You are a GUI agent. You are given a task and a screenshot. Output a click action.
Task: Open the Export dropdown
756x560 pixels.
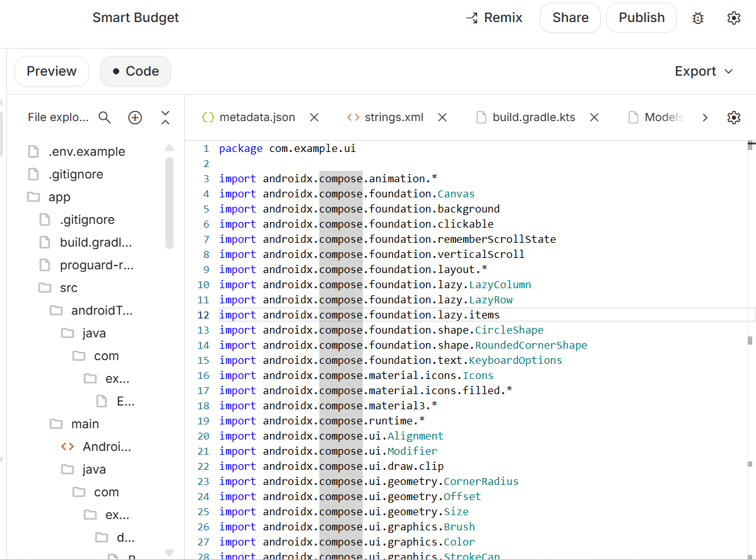[x=704, y=71]
